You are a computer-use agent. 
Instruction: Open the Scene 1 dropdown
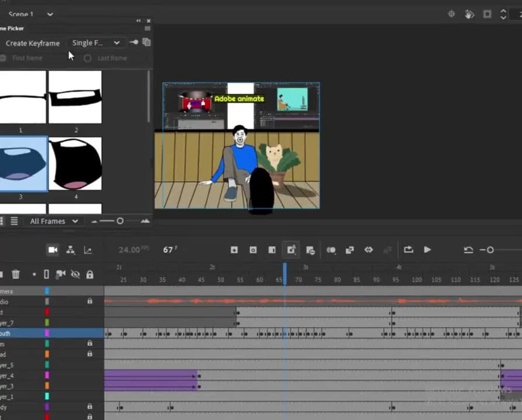(50, 14)
